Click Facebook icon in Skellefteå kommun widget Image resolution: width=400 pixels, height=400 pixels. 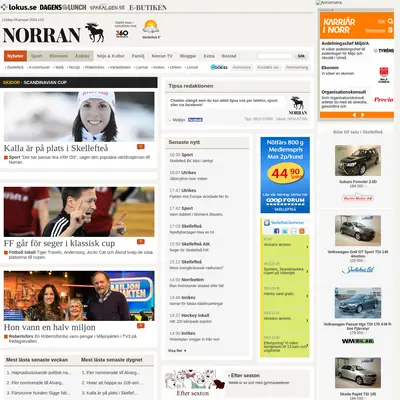[276, 231]
